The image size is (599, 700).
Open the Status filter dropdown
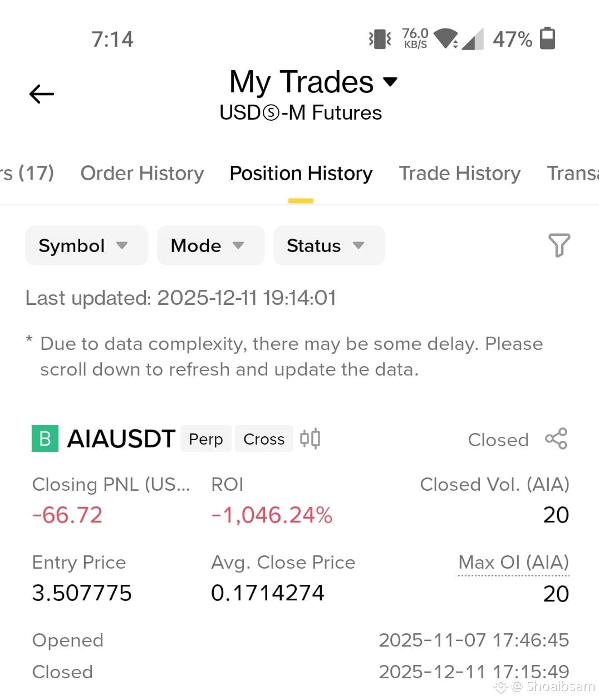pyautogui.click(x=329, y=245)
